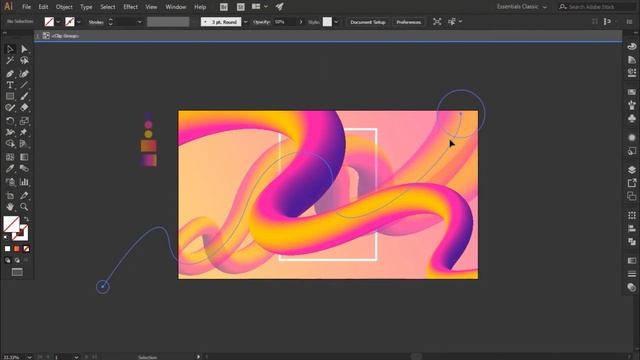Select the Blend tool

[24, 169]
